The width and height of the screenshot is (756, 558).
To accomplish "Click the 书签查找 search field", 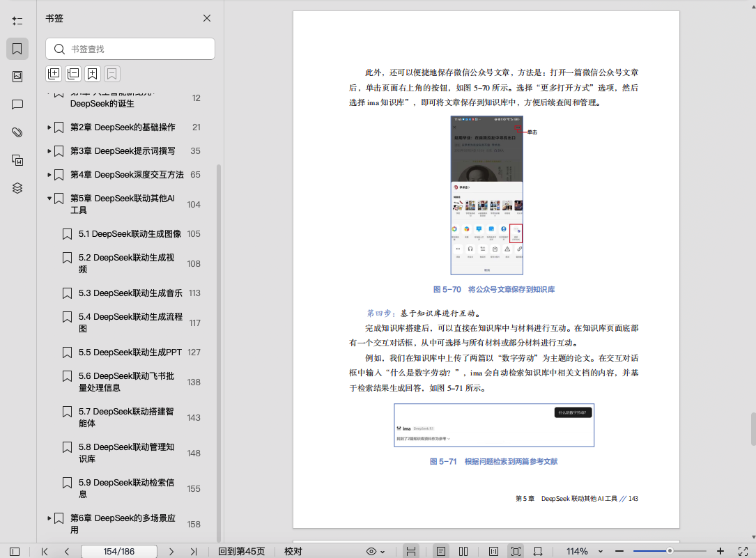I will [130, 49].
